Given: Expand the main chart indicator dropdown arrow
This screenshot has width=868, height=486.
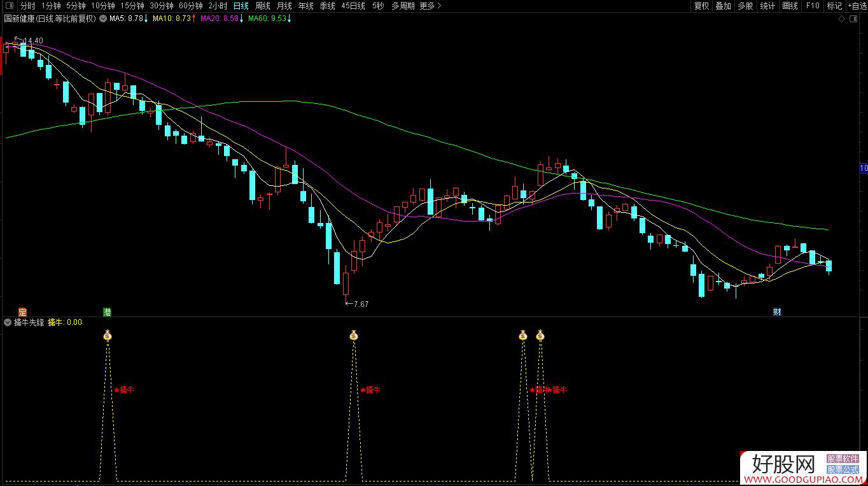Looking at the screenshot, I should pos(102,18).
